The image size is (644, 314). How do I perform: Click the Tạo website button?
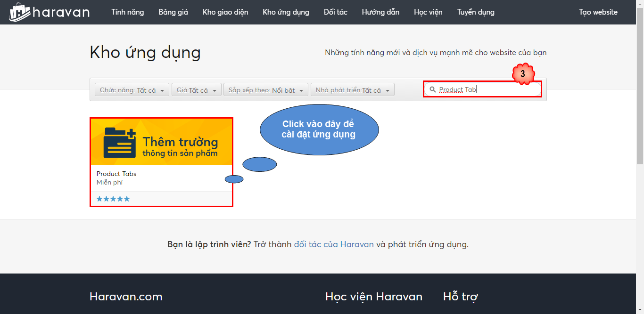[x=598, y=12]
